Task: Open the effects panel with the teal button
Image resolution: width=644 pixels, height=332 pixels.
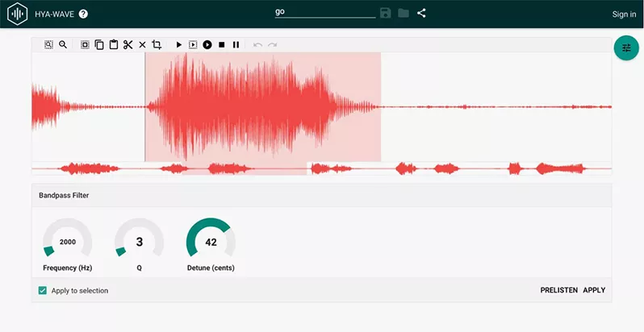Action: 626,48
